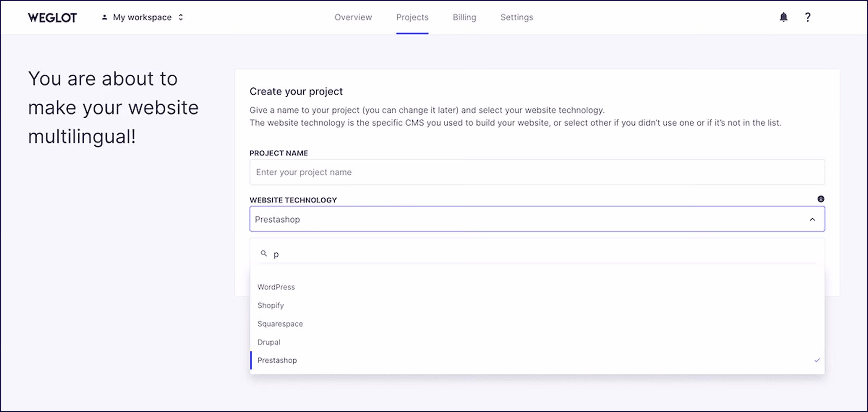Viewport: 868px width, 412px height.
Task: Focus the project name input field
Action: [x=537, y=172]
